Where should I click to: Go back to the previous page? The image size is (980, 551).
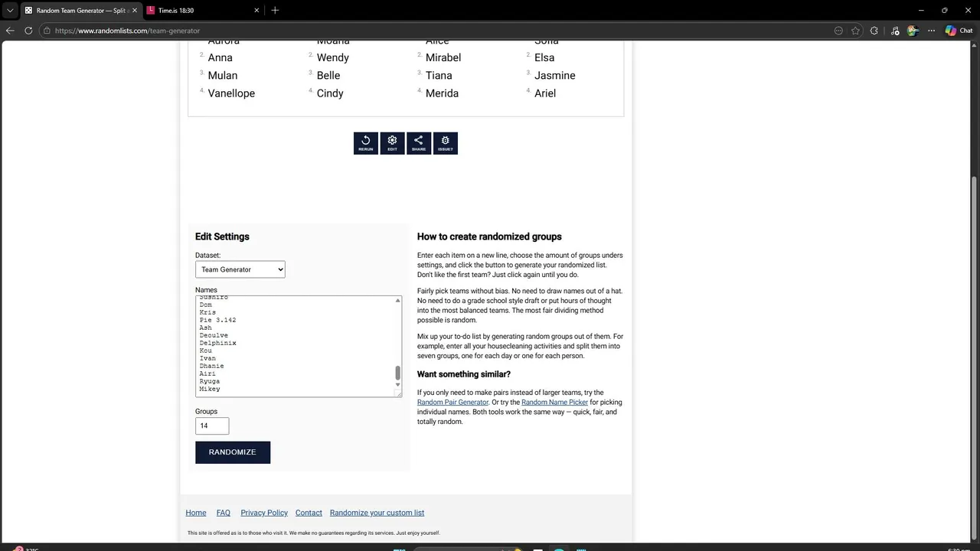[x=10, y=31]
